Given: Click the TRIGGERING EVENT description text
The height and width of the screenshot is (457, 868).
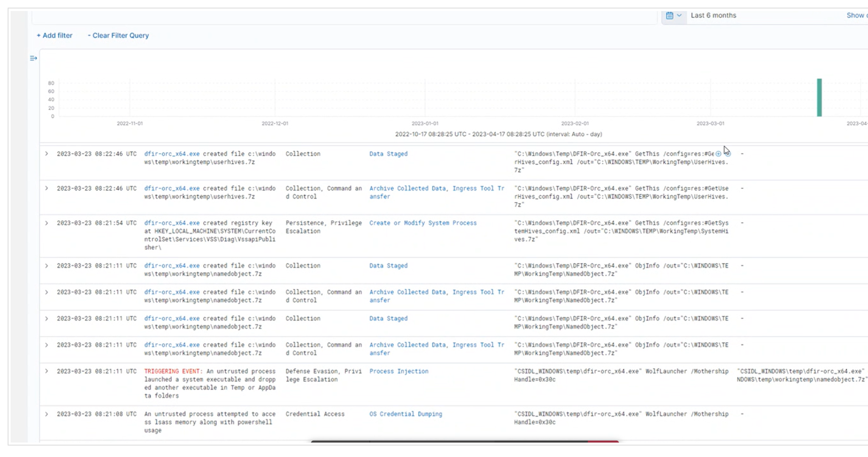Looking at the screenshot, I should point(210,384).
